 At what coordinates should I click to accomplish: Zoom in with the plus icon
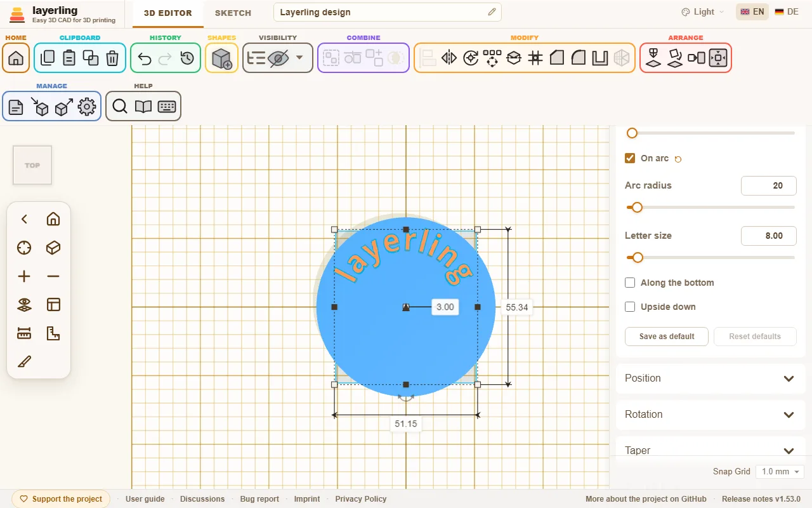24,276
